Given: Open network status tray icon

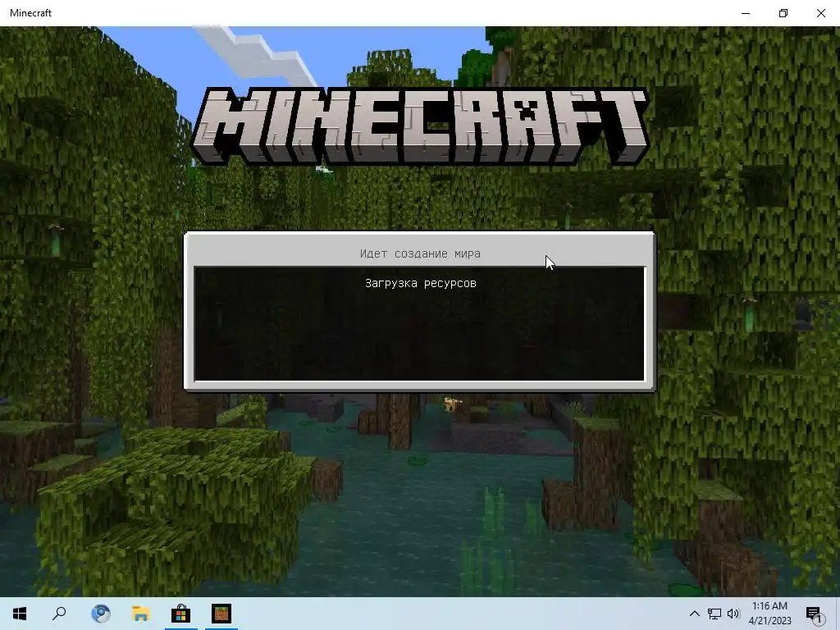Looking at the screenshot, I should pos(714,614).
